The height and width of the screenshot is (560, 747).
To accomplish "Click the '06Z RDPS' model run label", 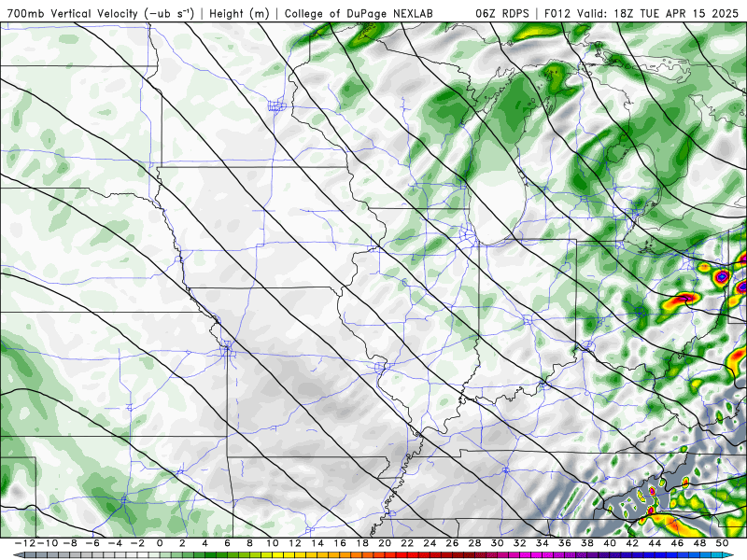I will [502, 13].
